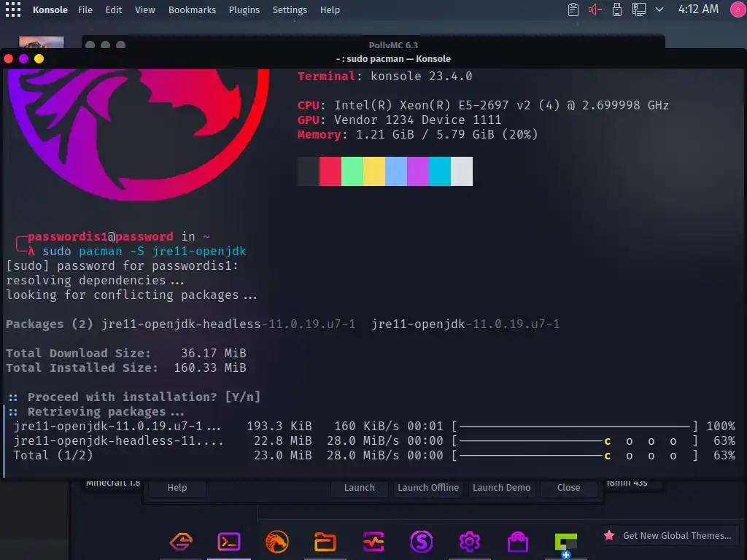The height and width of the screenshot is (560, 747).
Task: Open the Help menu in menu bar
Action: [x=330, y=9]
